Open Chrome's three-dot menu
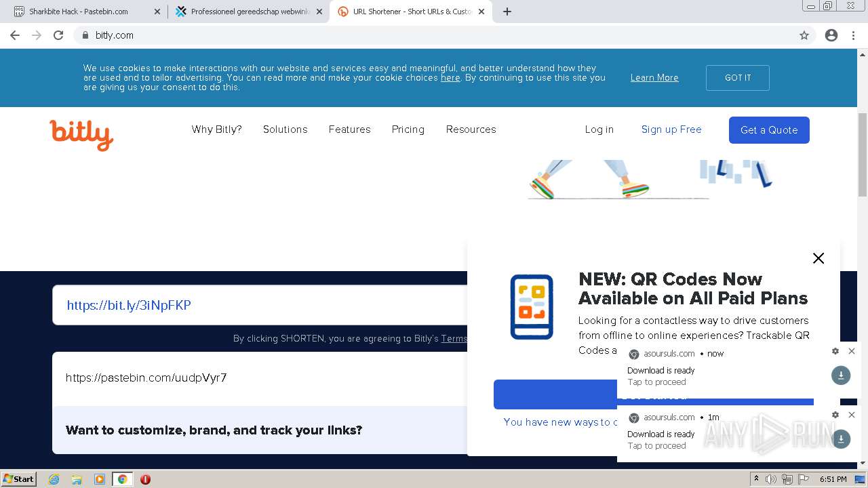Viewport: 868px width, 488px height. [853, 35]
